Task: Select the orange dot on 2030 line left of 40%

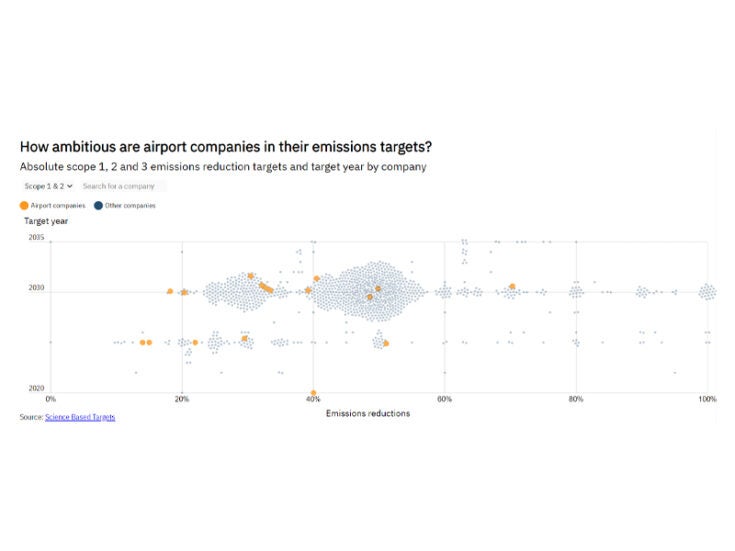Action: coord(308,291)
